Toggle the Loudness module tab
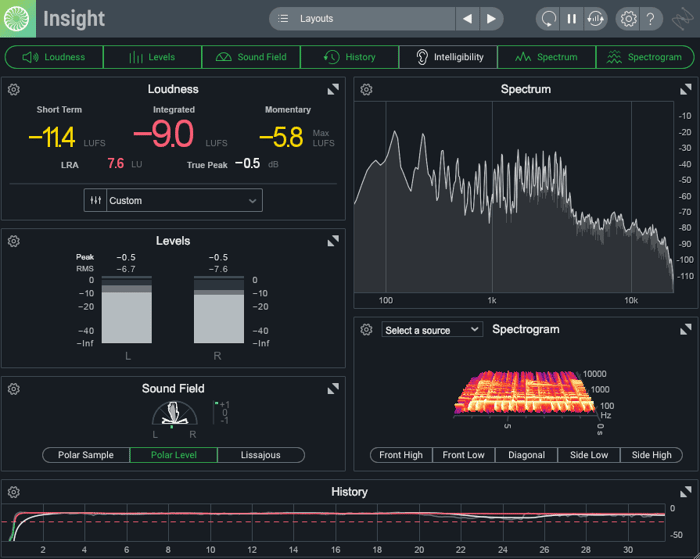This screenshot has height=559, width=700. (54, 57)
